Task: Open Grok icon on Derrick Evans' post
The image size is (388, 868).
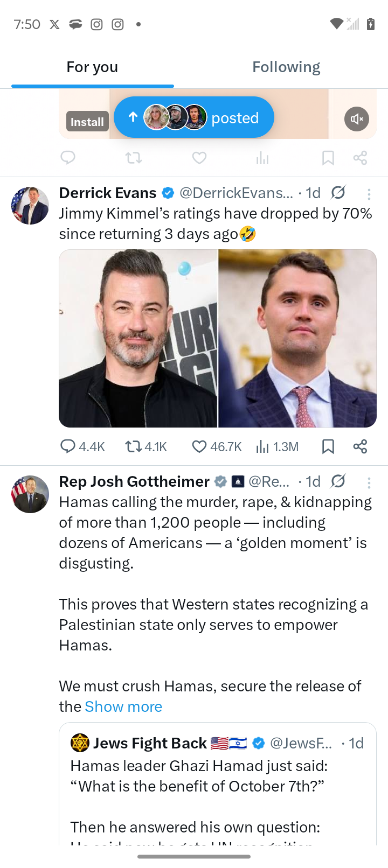Action: (x=338, y=193)
